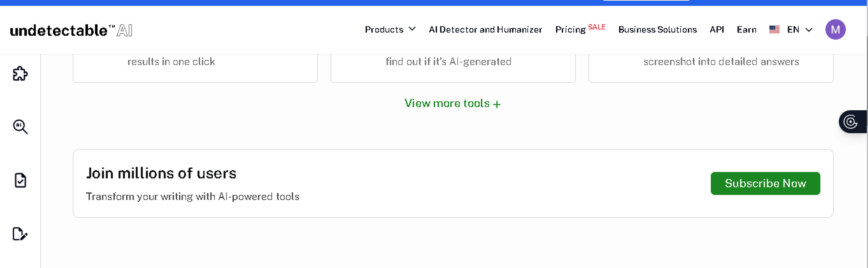Open the AI detector magnifier sidebar icon

click(x=20, y=127)
